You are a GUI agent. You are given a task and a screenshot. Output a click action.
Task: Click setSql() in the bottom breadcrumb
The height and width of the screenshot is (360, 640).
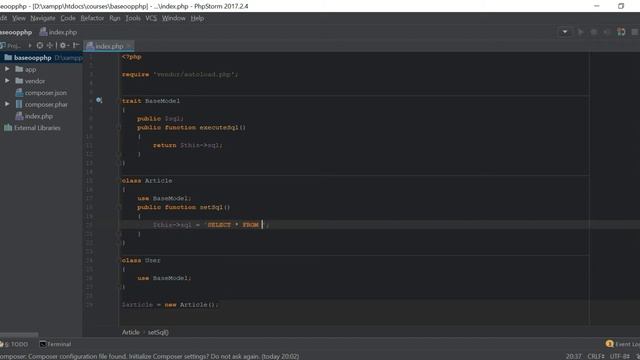[158, 332]
